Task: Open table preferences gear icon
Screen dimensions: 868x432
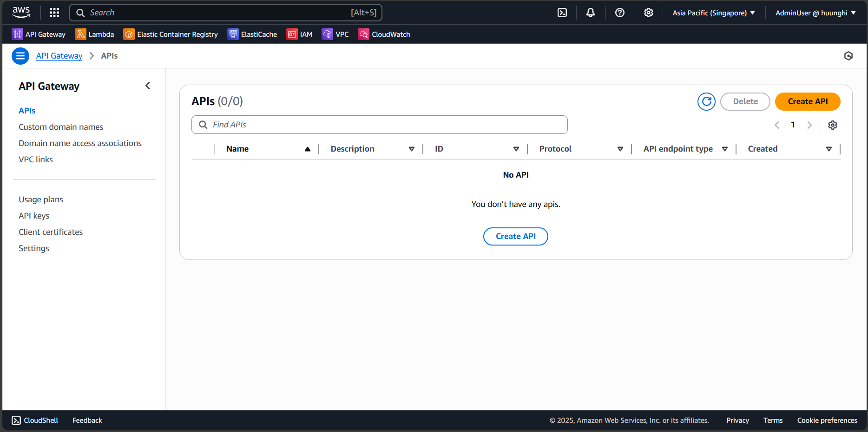Action: pos(833,125)
